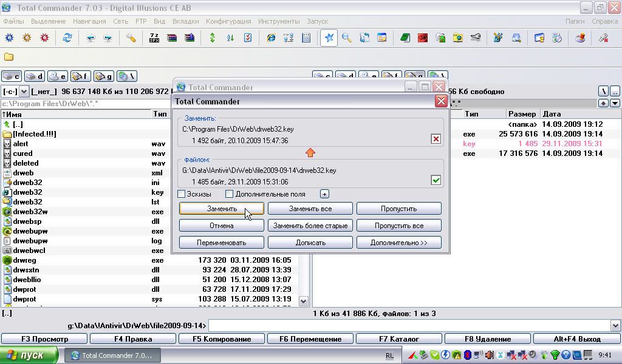Open the Конфигурация menu
The image size is (622, 364).
tap(228, 21)
